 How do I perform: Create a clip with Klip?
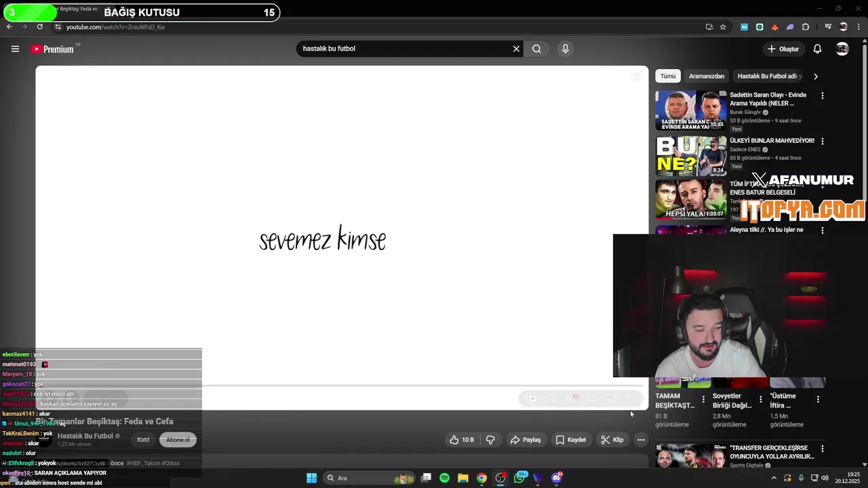612,440
